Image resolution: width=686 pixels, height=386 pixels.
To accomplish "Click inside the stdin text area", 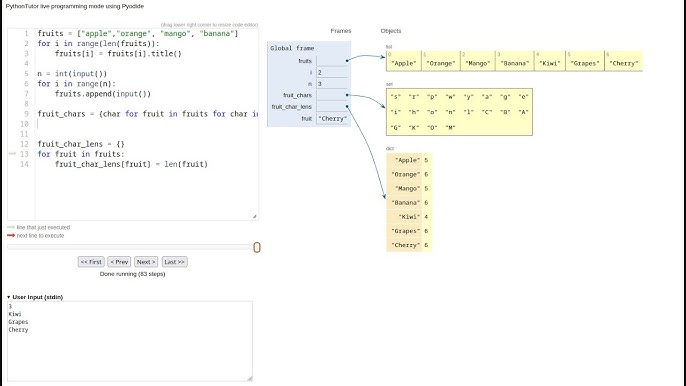I will click(x=130, y=341).
